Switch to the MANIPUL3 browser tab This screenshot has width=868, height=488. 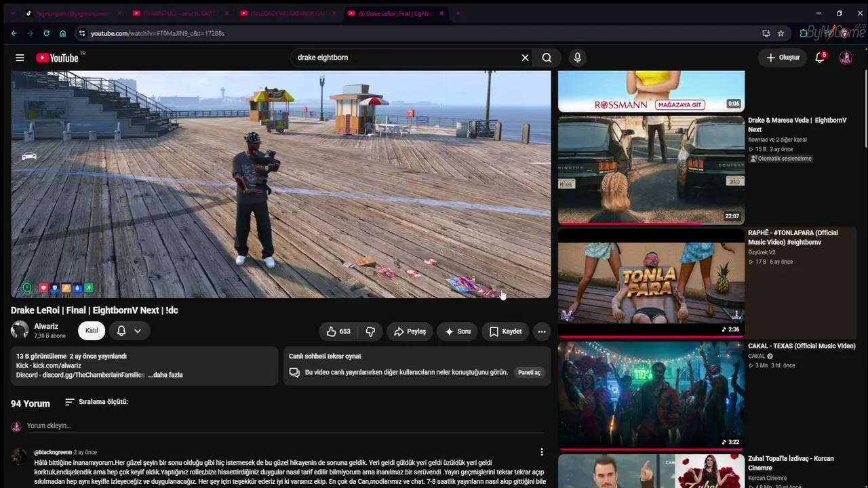pos(182,14)
